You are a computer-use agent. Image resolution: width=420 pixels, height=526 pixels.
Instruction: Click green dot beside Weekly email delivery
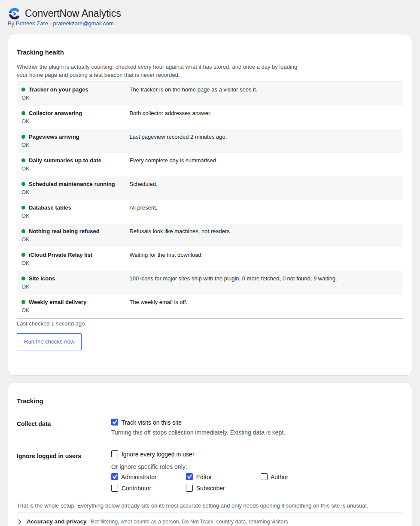click(x=24, y=302)
